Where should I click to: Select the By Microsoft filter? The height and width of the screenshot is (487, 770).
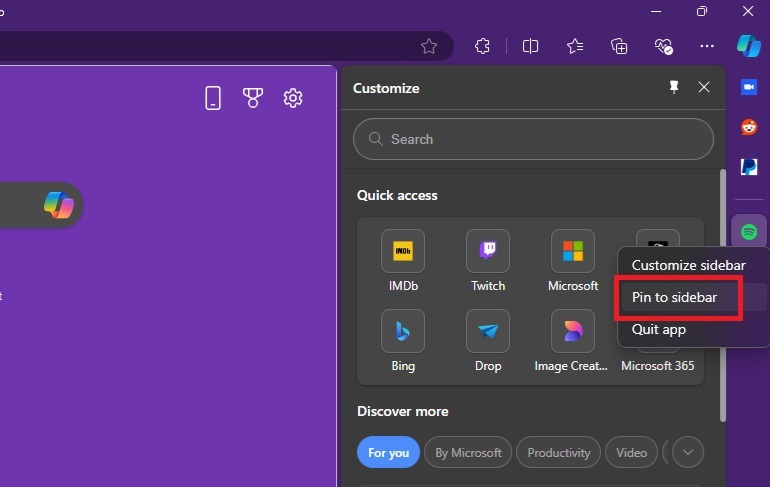468,452
